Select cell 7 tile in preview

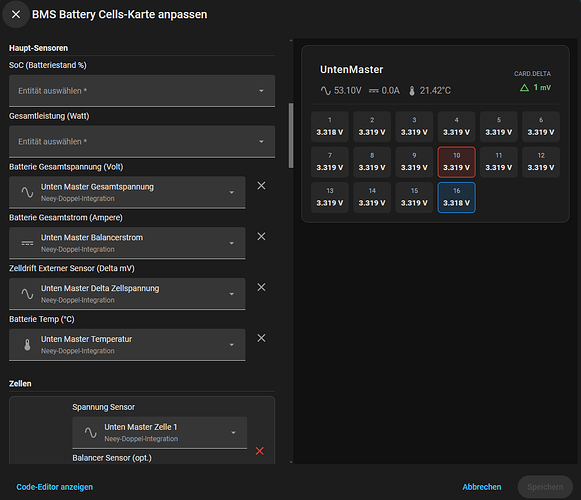coord(330,162)
